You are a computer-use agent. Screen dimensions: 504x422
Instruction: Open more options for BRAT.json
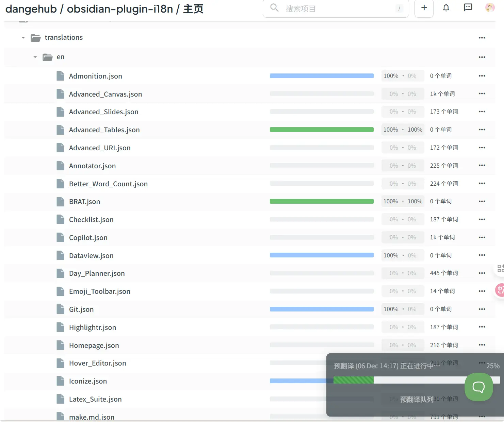coord(482,201)
